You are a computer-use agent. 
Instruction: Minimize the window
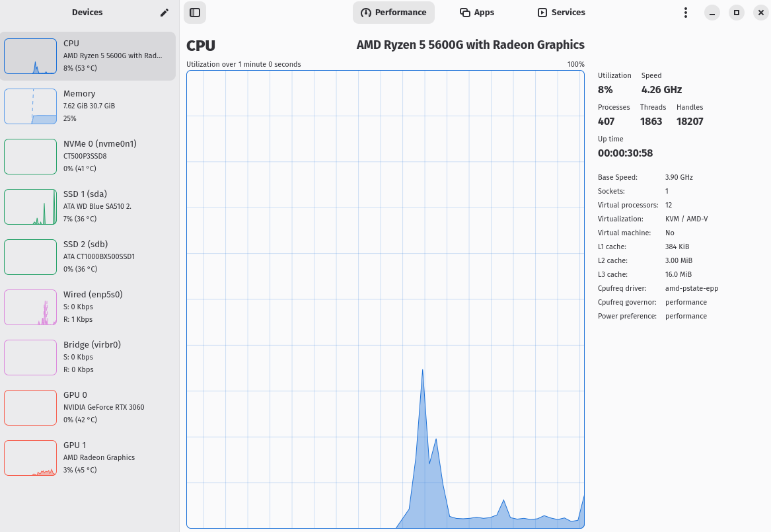(712, 13)
